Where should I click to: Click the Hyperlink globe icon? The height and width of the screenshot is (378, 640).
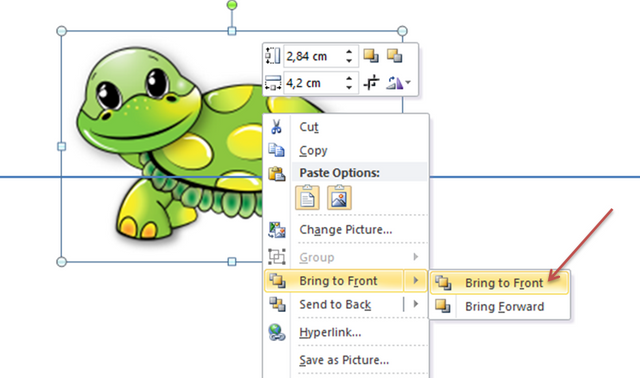coord(277,332)
